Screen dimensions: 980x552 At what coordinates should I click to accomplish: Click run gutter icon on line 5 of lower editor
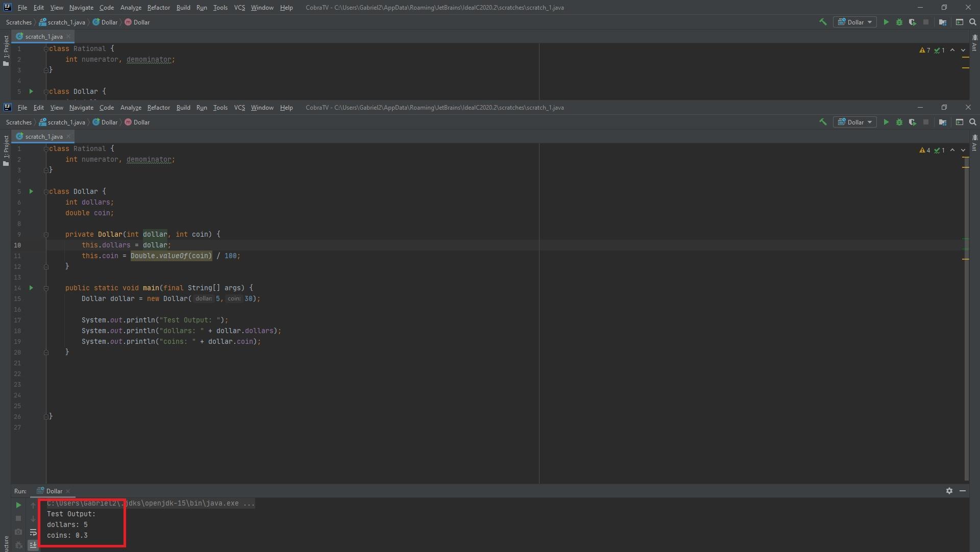[x=31, y=192]
